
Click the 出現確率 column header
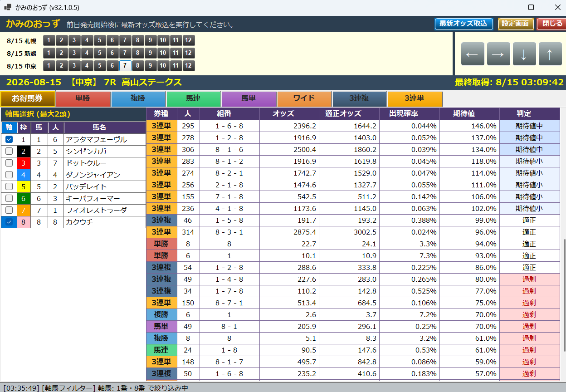click(410, 114)
